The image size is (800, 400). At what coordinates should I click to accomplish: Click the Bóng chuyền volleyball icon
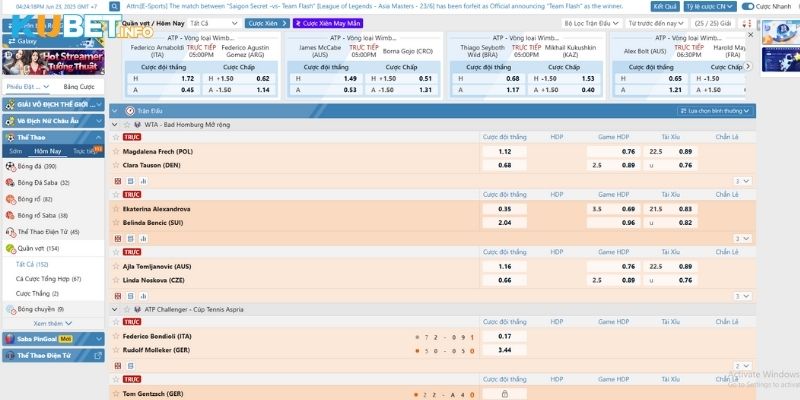click(9, 309)
